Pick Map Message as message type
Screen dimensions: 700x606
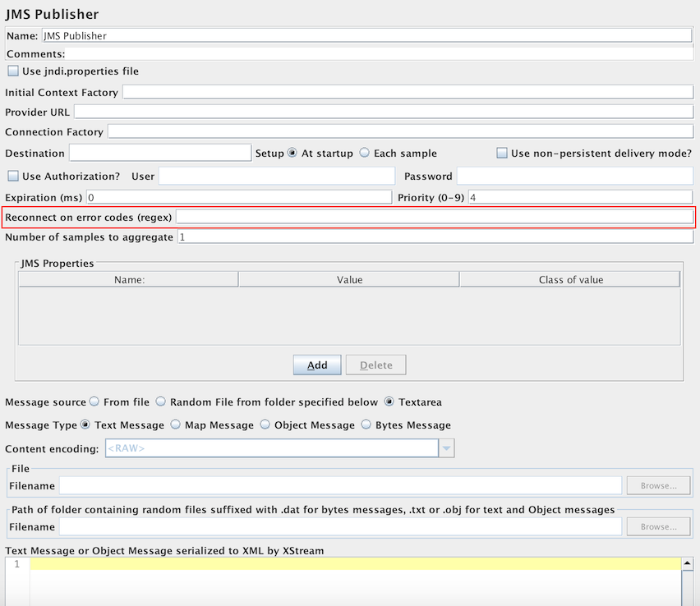pos(175,425)
